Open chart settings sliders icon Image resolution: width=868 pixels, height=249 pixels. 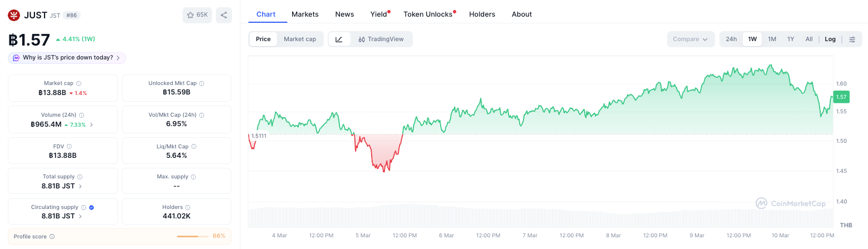coord(852,39)
